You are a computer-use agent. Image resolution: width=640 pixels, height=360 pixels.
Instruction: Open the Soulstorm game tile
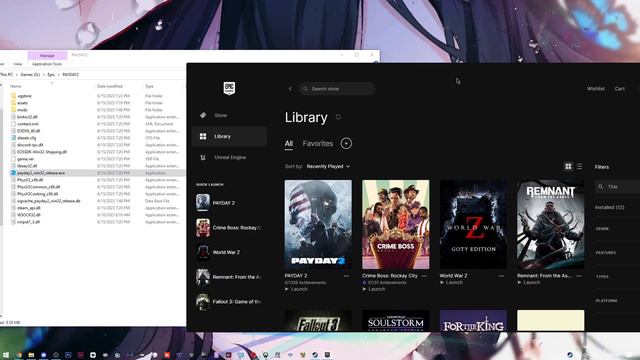(x=396, y=321)
